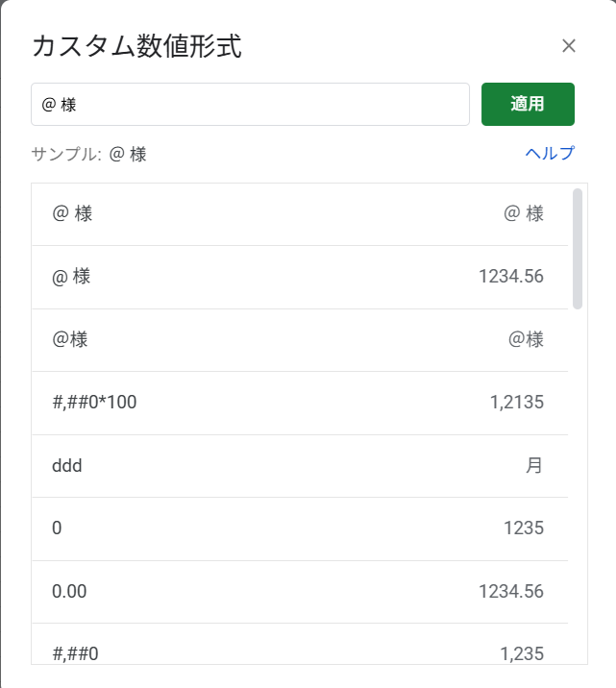The height and width of the screenshot is (688, 616).
Task: Close the custom number format dialog
Action: [569, 45]
